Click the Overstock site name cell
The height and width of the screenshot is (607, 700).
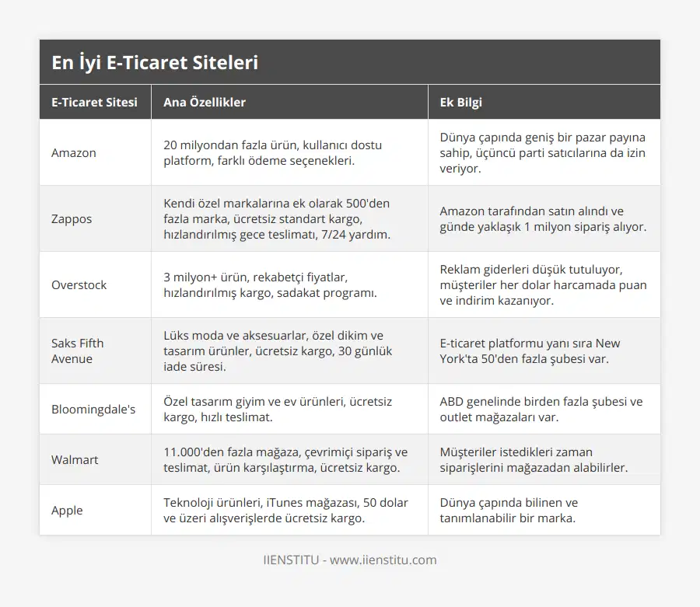point(79,285)
